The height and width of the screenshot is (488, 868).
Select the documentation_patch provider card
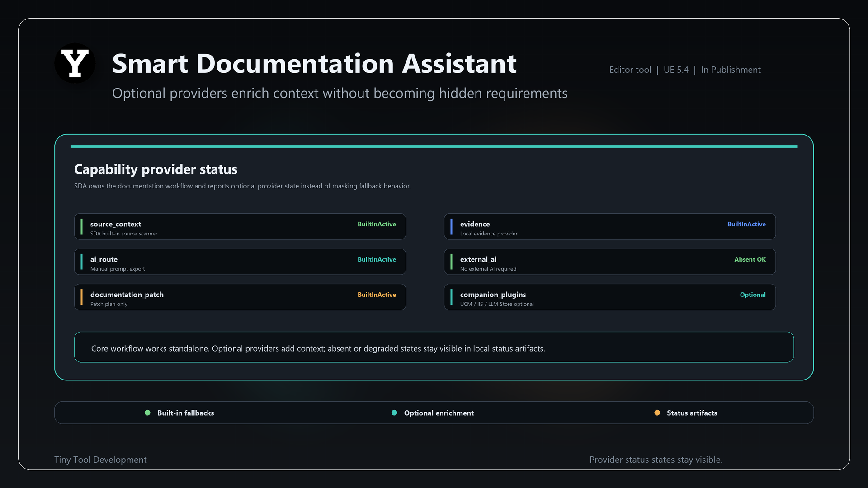240,297
